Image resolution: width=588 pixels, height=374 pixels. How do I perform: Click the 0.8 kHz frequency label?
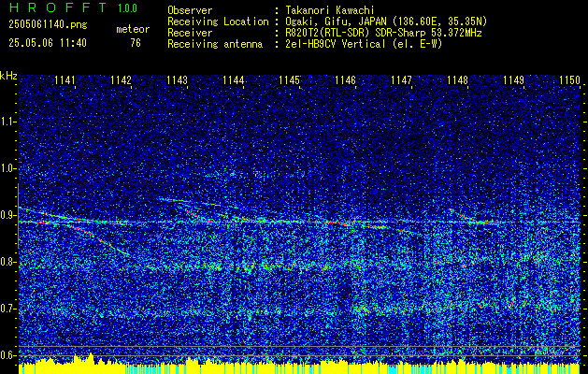pyautogui.click(x=7, y=262)
